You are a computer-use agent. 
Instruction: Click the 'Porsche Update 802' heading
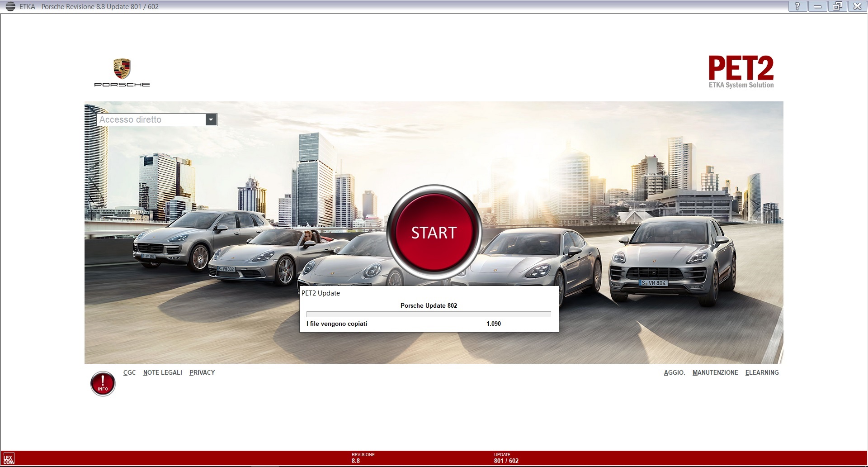[x=429, y=305]
